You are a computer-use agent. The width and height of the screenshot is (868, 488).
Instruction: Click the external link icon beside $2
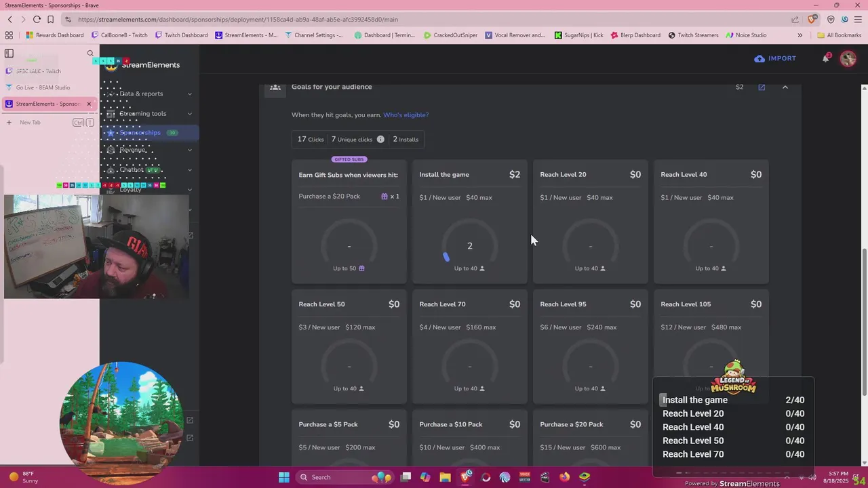762,87
